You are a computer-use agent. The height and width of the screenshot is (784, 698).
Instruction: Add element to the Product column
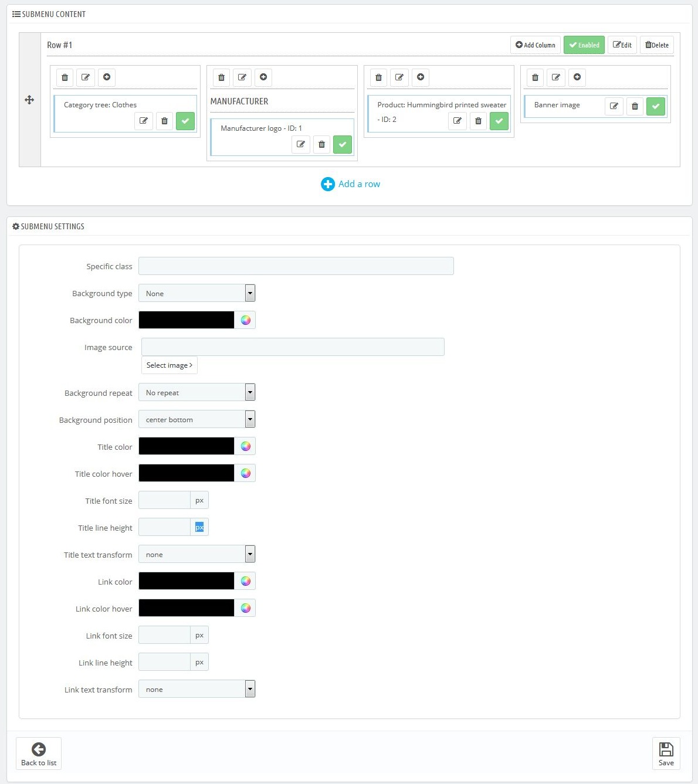pos(421,77)
